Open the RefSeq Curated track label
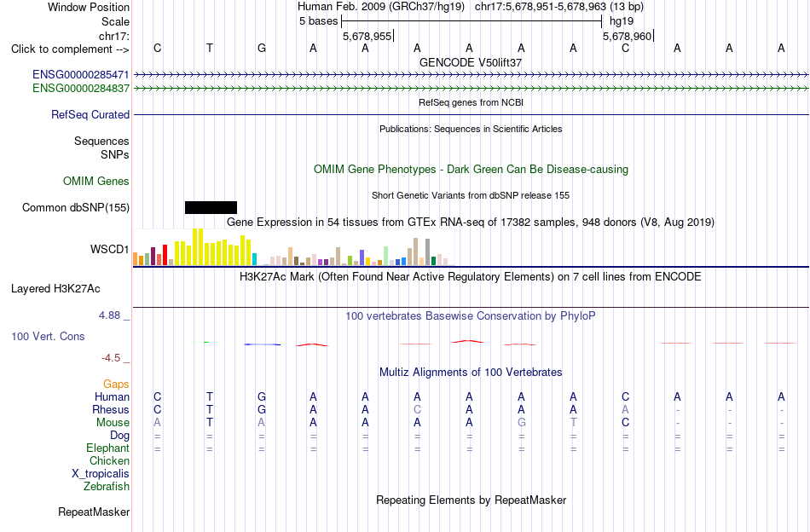 [90, 114]
